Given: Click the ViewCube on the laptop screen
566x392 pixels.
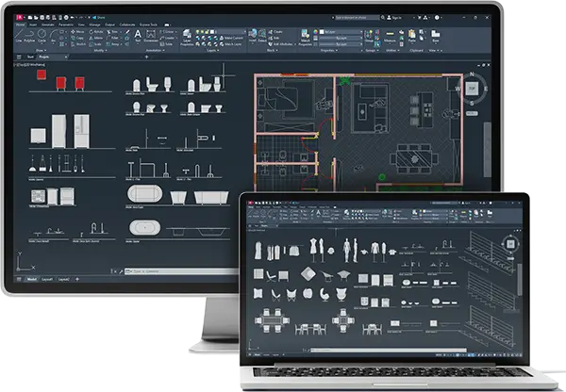Looking at the screenshot, I should (x=510, y=244).
